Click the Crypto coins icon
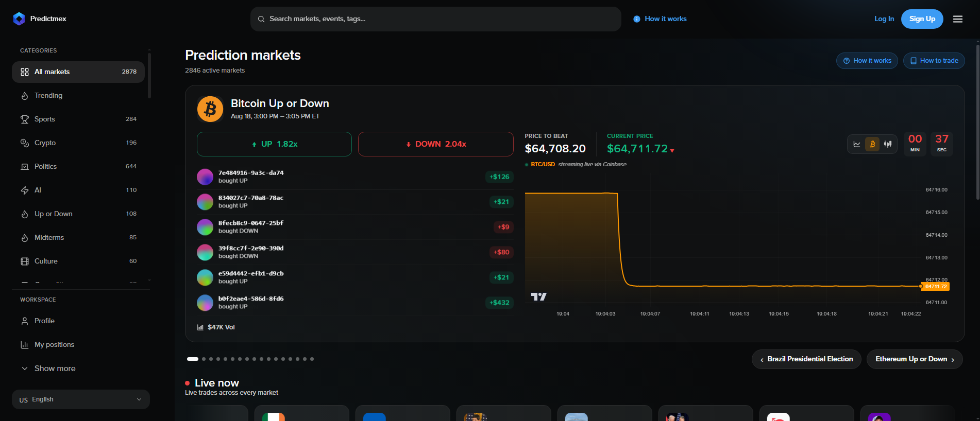980x421 pixels. point(25,143)
